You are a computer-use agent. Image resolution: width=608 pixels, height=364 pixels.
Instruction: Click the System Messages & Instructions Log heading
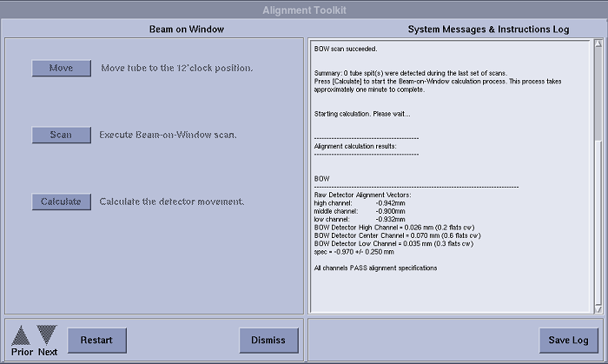488,30
